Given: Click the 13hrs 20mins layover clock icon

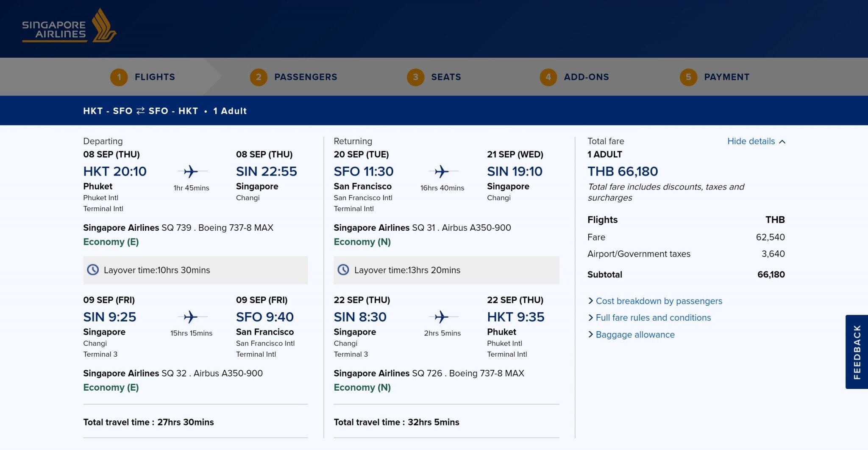Looking at the screenshot, I should coord(343,270).
